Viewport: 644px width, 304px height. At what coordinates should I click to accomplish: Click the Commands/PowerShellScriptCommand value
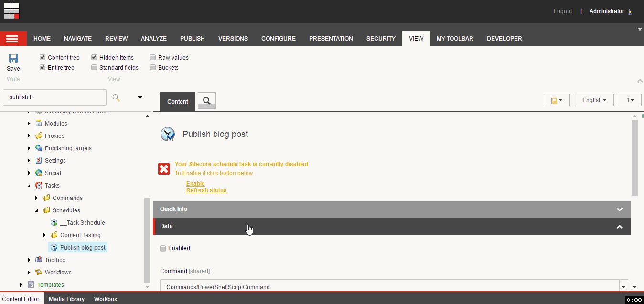coord(218,287)
